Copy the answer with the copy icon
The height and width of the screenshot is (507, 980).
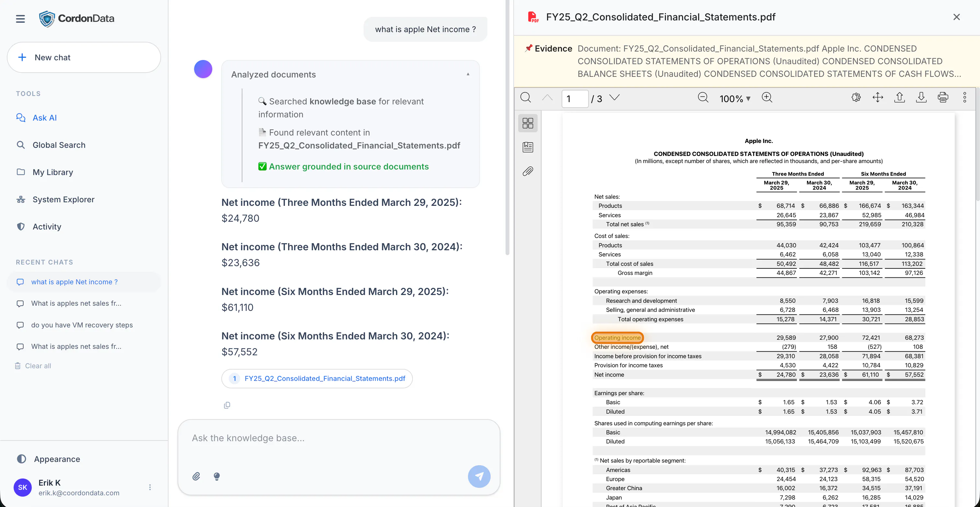pos(227,405)
